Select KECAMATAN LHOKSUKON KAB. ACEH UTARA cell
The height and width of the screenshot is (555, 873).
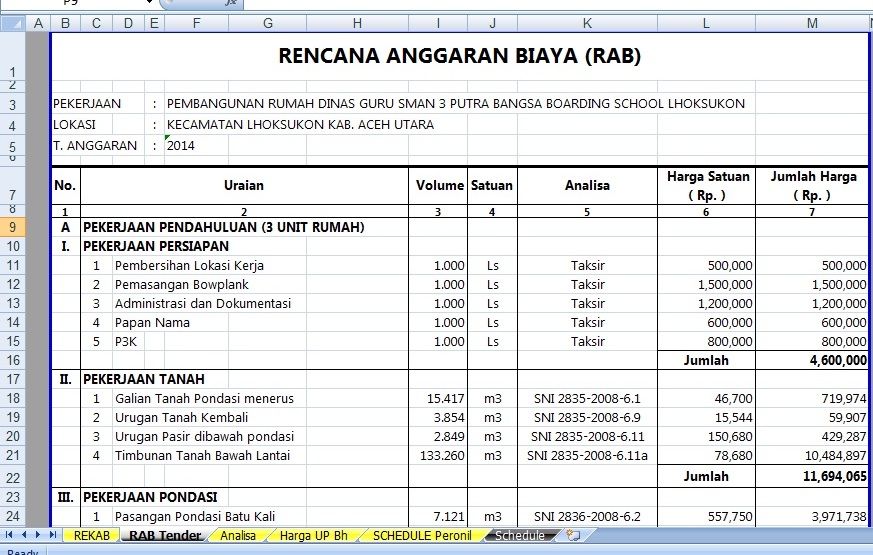[x=300, y=125]
